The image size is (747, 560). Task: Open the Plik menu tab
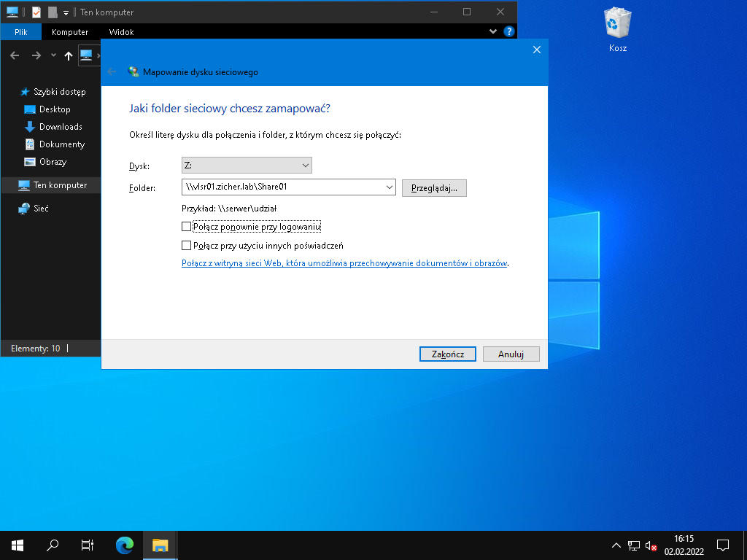(20, 32)
